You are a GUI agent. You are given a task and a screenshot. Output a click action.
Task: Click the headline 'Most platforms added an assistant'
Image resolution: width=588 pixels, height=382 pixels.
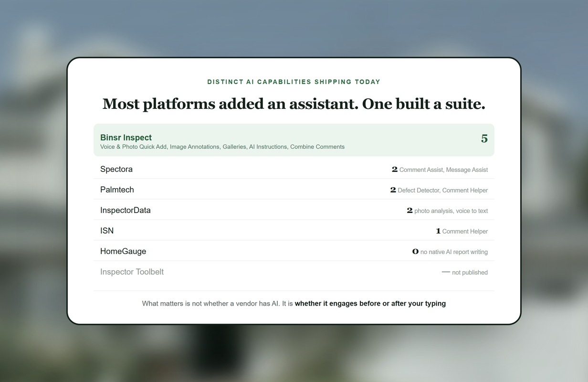click(x=230, y=104)
